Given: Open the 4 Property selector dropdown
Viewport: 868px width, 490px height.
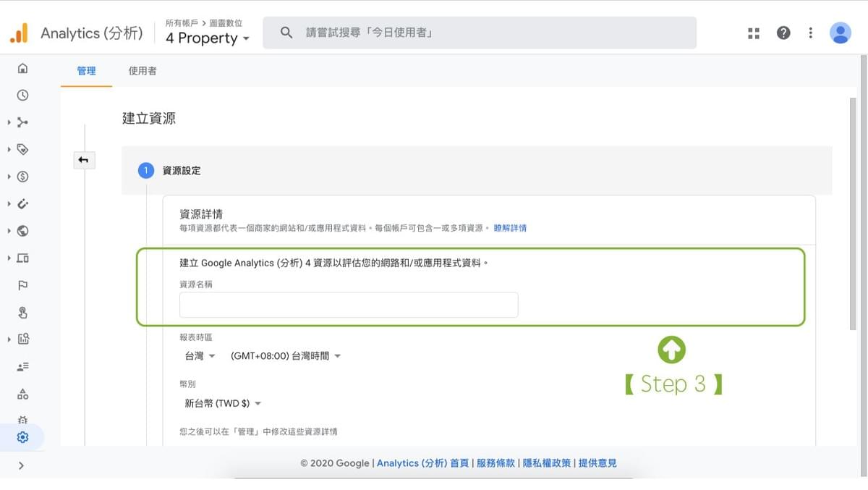Looking at the screenshot, I should tap(208, 38).
